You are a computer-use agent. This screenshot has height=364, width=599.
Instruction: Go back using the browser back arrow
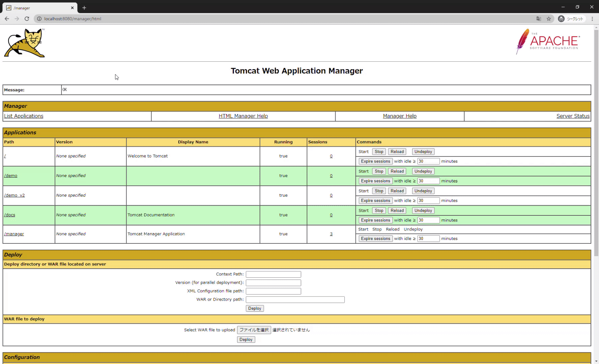[7, 19]
